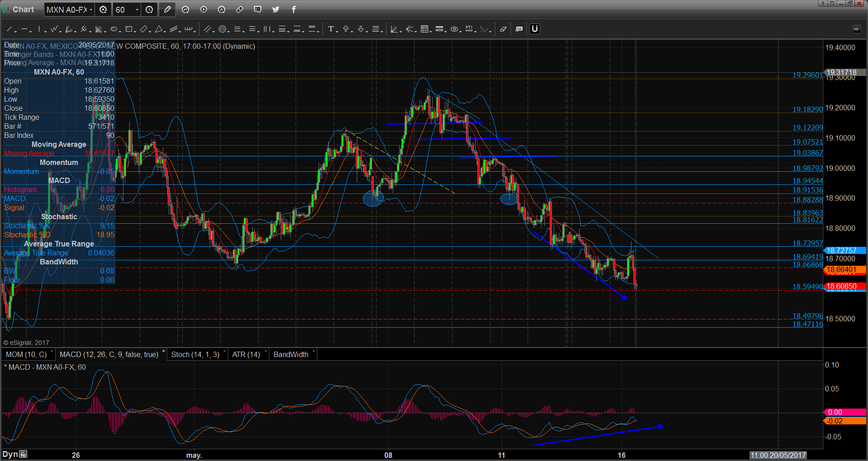Viewport: 868px width, 461px height.
Task: Close the MOM (10, C) study tab
Action: pyautogui.click(x=52, y=351)
